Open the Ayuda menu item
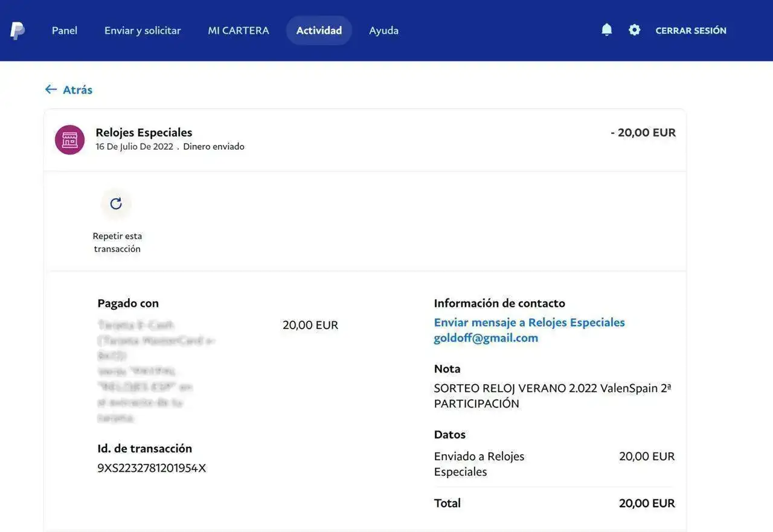Image resolution: width=773 pixels, height=532 pixels. point(383,30)
